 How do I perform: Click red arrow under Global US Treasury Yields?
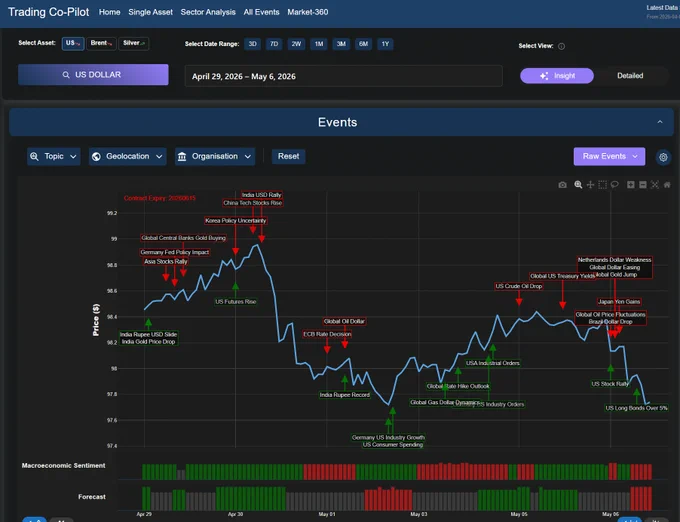click(x=562, y=305)
